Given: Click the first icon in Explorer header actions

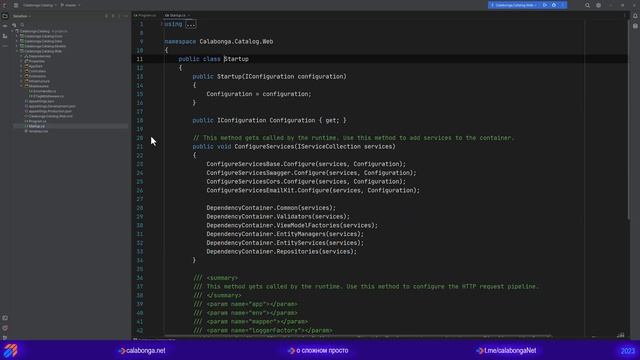Looking at the screenshot, I should point(107,16).
